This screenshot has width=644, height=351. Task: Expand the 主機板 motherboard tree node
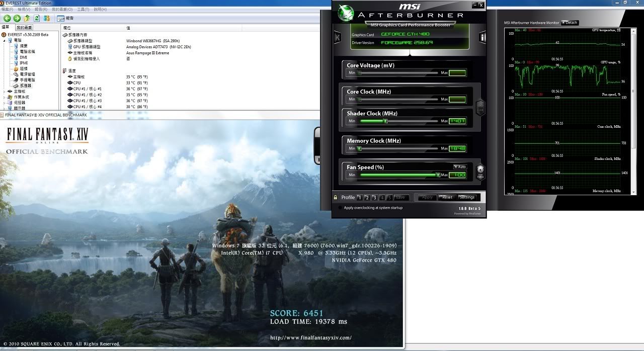pyautogui.click(x=4, y=92)
